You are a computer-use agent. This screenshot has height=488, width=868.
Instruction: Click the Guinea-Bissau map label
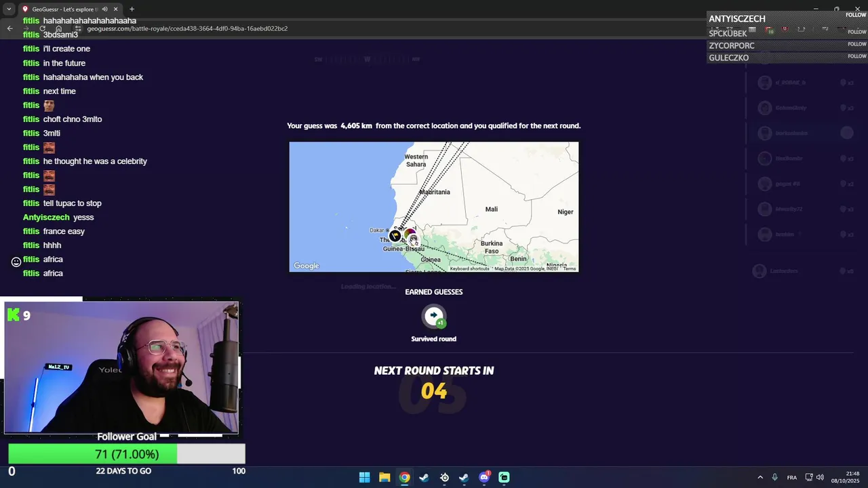click(403, 249)
